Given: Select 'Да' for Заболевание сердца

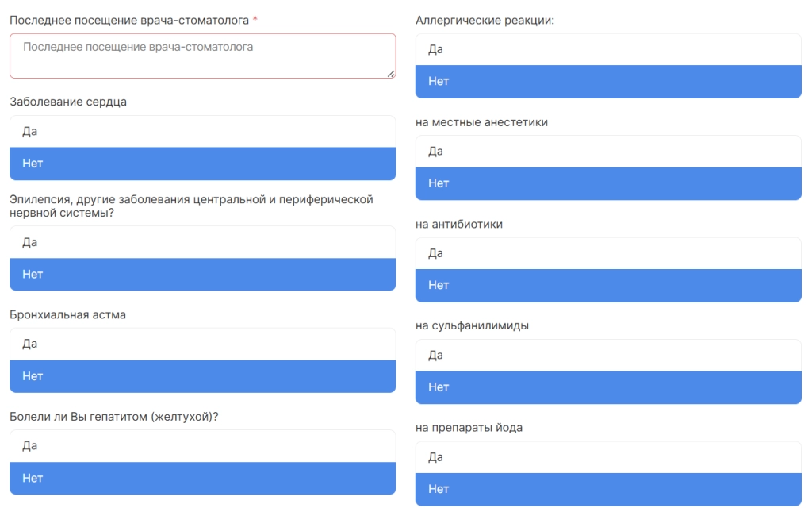Looking at the screenshot, I should [x=202, y=132].
